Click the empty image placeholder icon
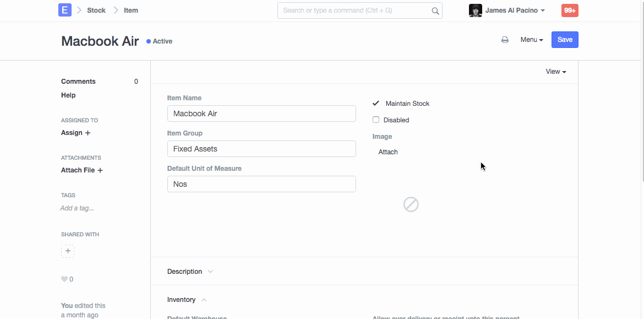Viewport: 644px width, 319px height. (411, 204)
